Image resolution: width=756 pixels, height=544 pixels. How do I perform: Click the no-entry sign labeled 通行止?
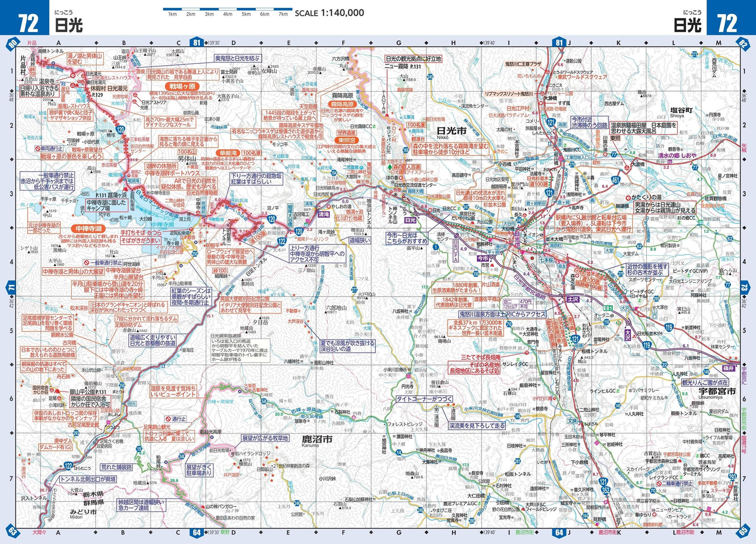pyautogui.click(x=168, y=419)
